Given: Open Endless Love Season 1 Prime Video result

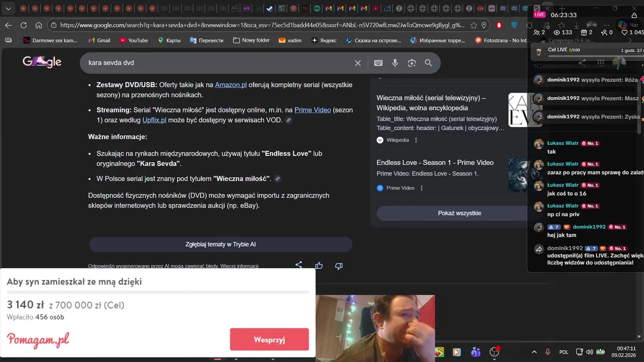Looking at the screenshot, I should (x=435, y=163).
